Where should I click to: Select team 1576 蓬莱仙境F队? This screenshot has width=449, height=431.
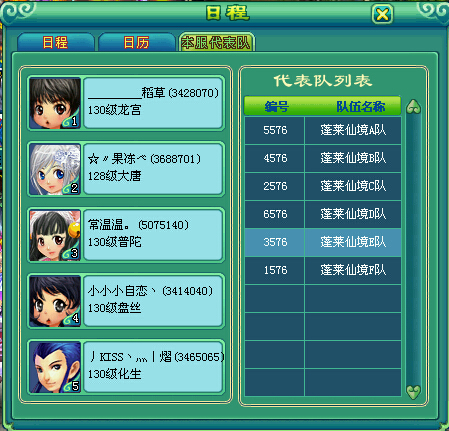click(323, 270)
